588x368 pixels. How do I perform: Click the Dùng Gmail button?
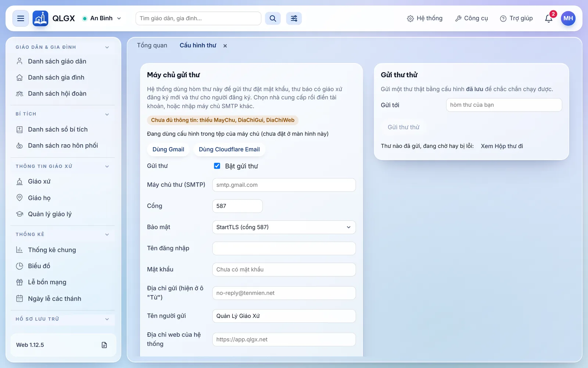click(x=168, y=149)
